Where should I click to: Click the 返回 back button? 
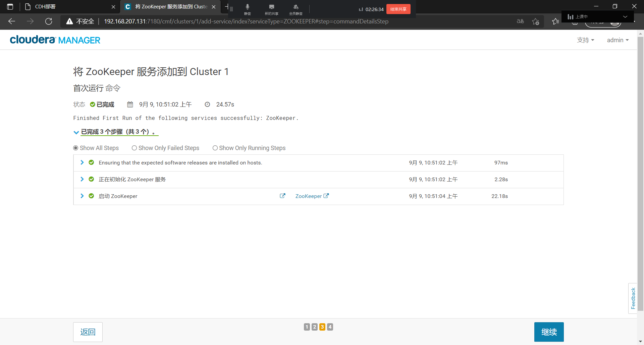tap(88, 332)
